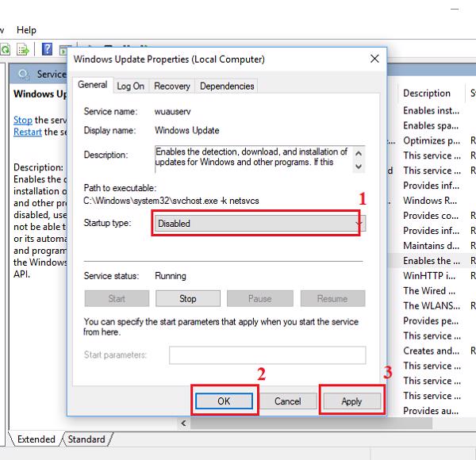Open the Startup type dropdown

[x=255, y=224]
